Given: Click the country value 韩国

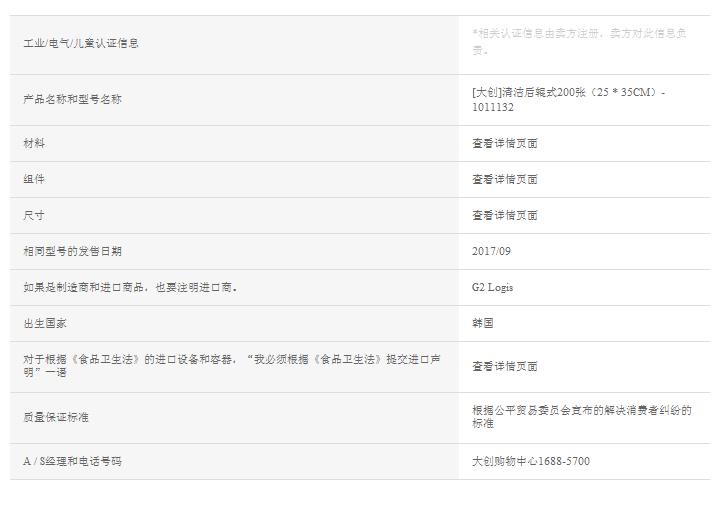Looking at the screenshot, I should pyautogui.click(x=483, y=323).
